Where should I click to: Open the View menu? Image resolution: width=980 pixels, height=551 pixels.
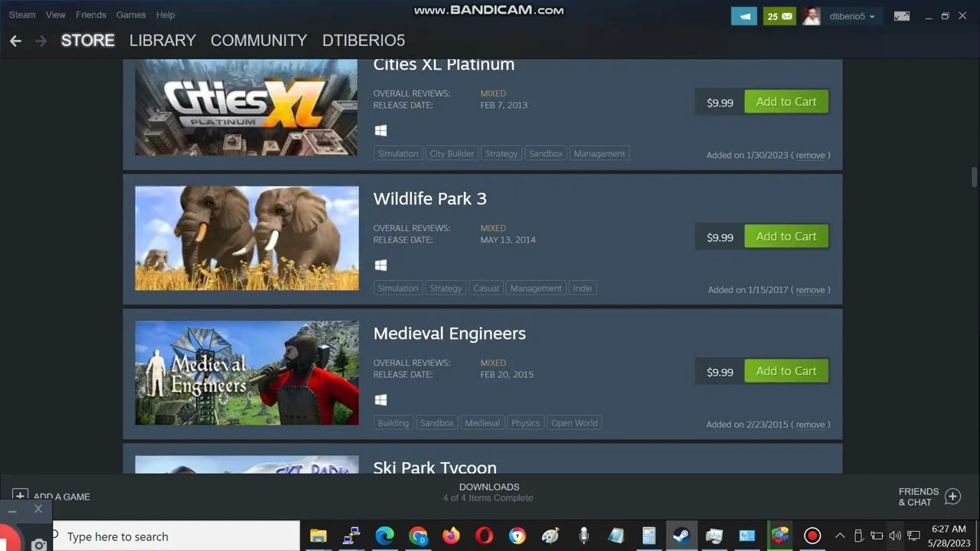pyautogui.click(x=56, y=15)
